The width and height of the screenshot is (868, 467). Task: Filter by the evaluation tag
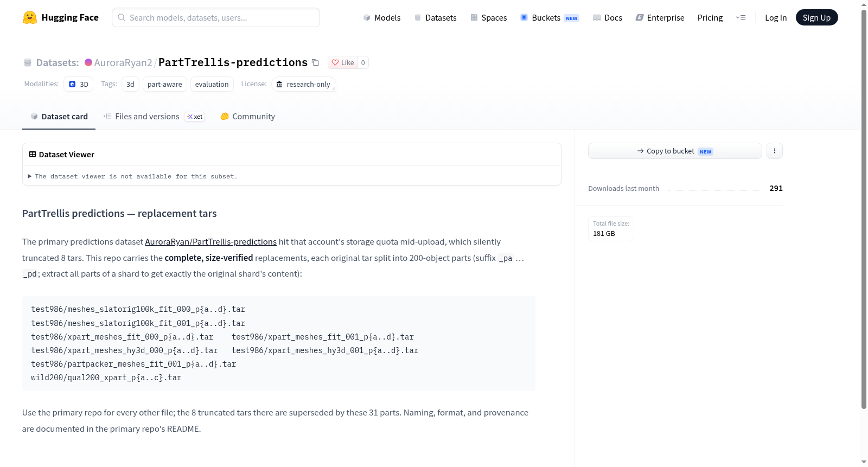pyautogui.click(x=212, y=84)
